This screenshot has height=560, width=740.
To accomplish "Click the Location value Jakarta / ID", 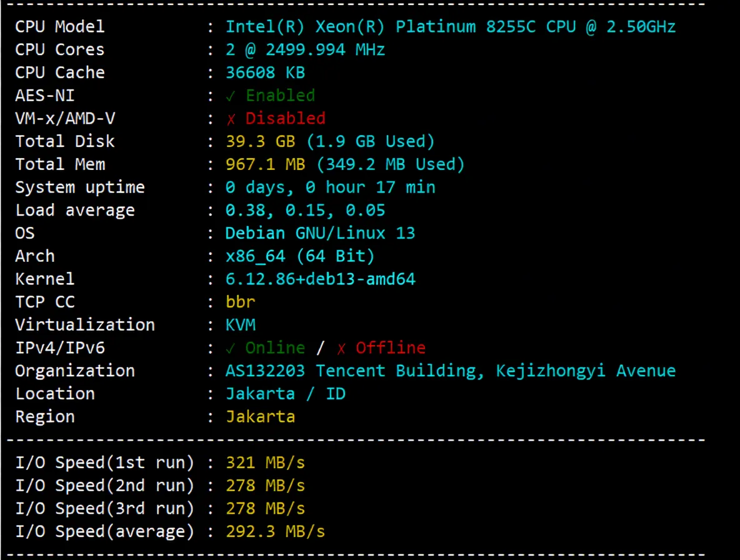I will point(286,394).
